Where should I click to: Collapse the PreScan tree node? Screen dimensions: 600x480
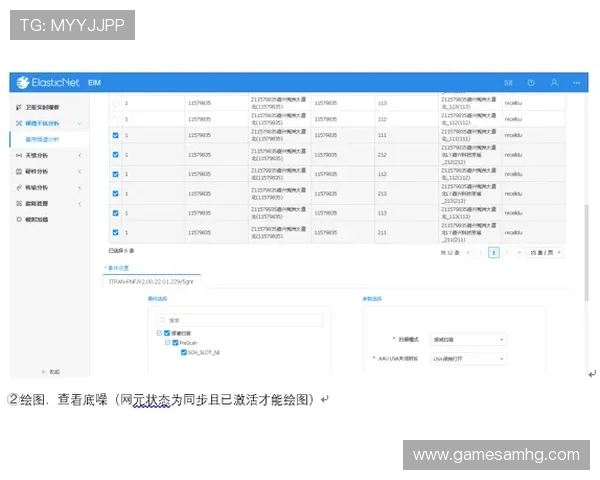coord(167,343)
